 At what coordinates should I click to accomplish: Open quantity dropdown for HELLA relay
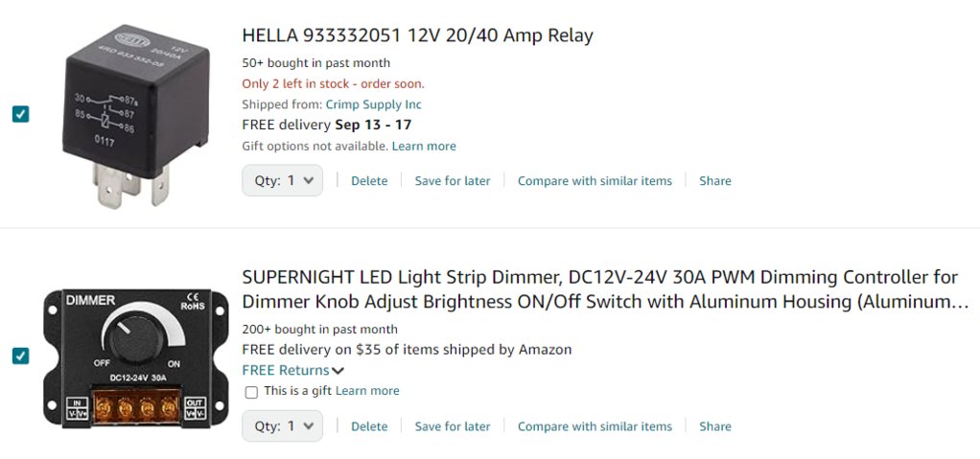pos(283,180)
